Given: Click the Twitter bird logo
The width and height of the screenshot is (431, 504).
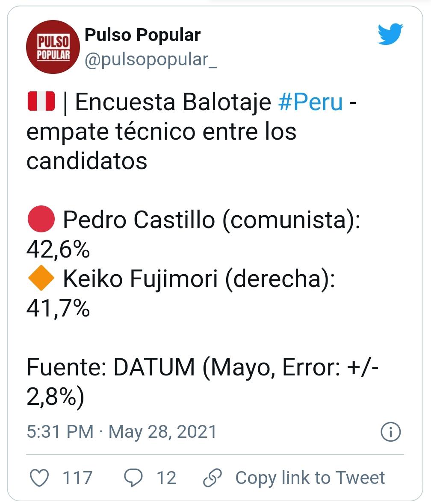Looking at the screenshot, I should (x=390, y=35).
